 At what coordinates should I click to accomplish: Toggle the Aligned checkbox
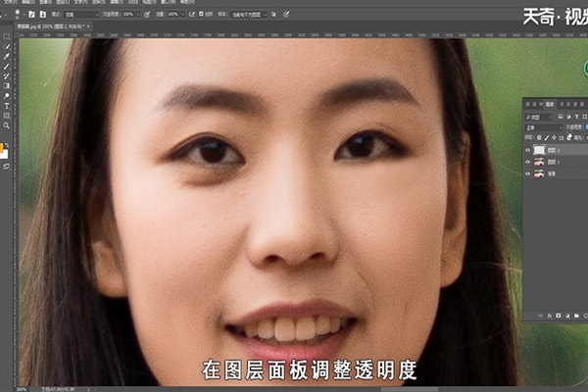[x=201, y=14]
